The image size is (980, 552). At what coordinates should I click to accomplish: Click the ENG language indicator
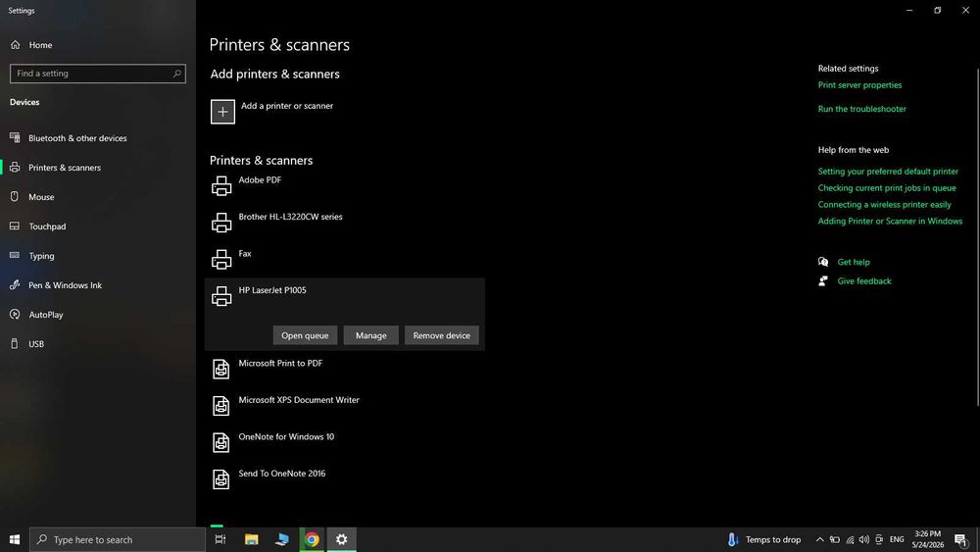point(897,539)
